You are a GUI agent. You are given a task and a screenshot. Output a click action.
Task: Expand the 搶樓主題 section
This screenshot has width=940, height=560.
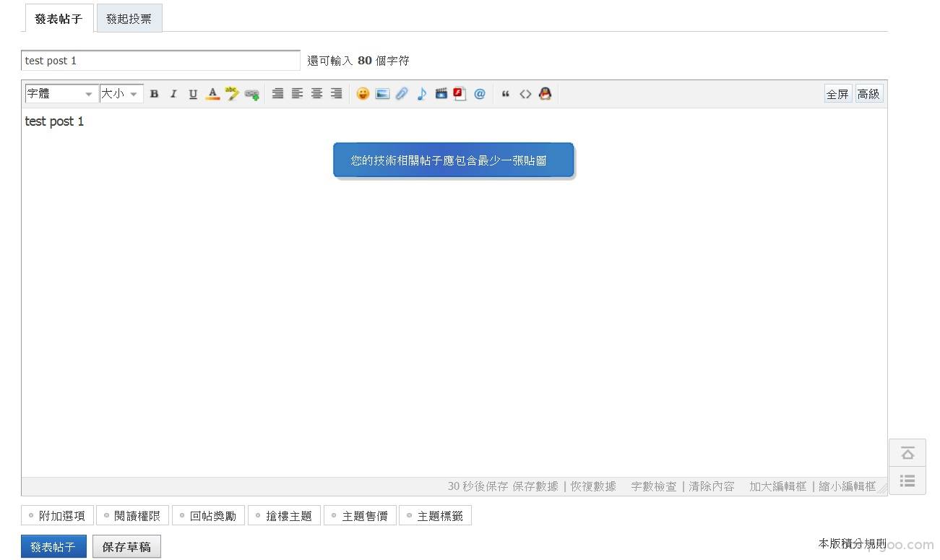coord(284,516)
